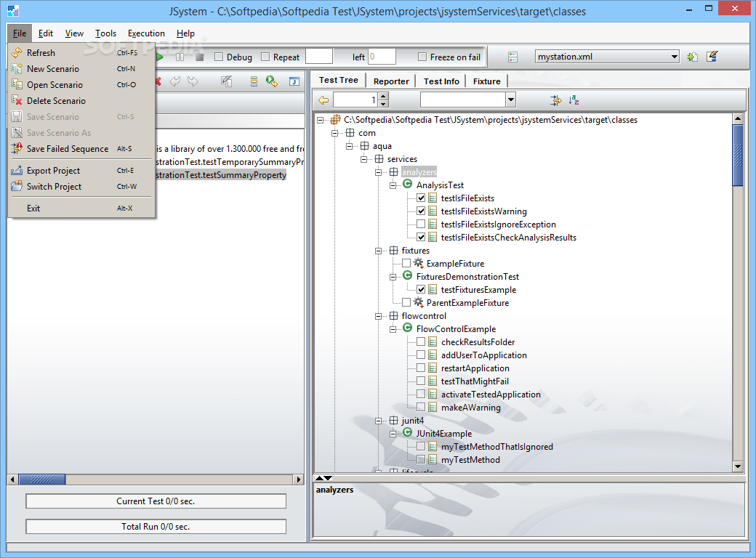Click the green play-with-arrow icon
This screenshot has height=558, width=756.
(x=271, y=81)
